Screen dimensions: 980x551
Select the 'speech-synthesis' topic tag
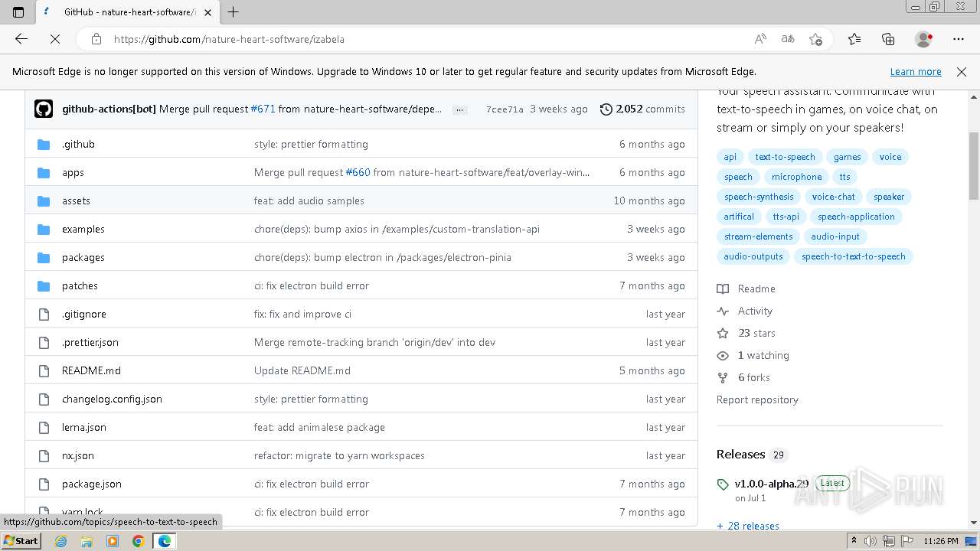coord(759,197)
